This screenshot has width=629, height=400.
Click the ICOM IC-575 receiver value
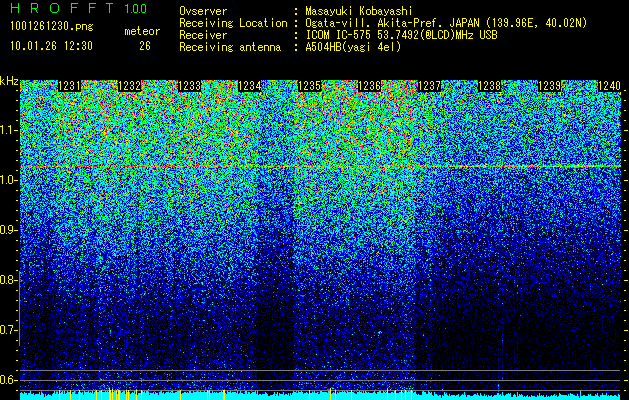[402, 35]
